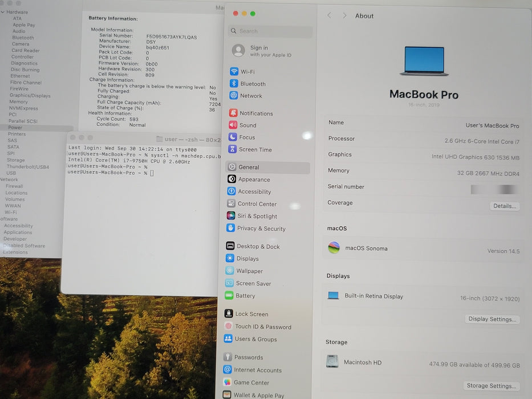Select Memory in System Information sidebar
The height and width of the screenshot is (399, 532).
click(x=19, y=102)
